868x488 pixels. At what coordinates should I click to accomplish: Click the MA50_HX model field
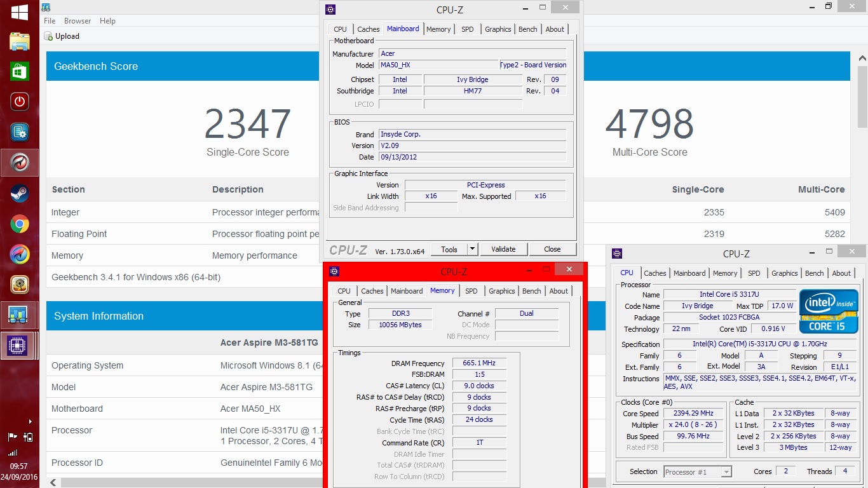click(438, 65)
